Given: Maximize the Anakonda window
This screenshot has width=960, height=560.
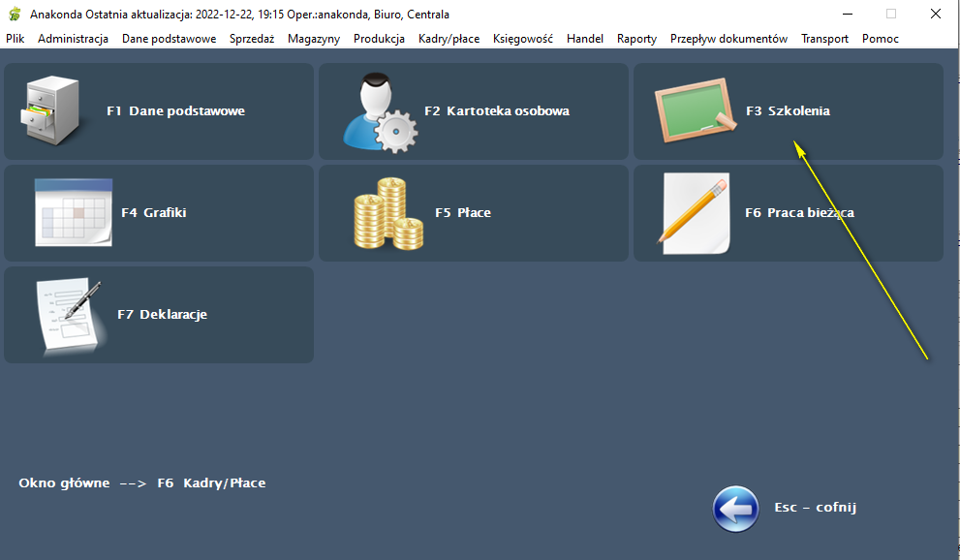Looking at the screenshot, I should tap(891, 15).
